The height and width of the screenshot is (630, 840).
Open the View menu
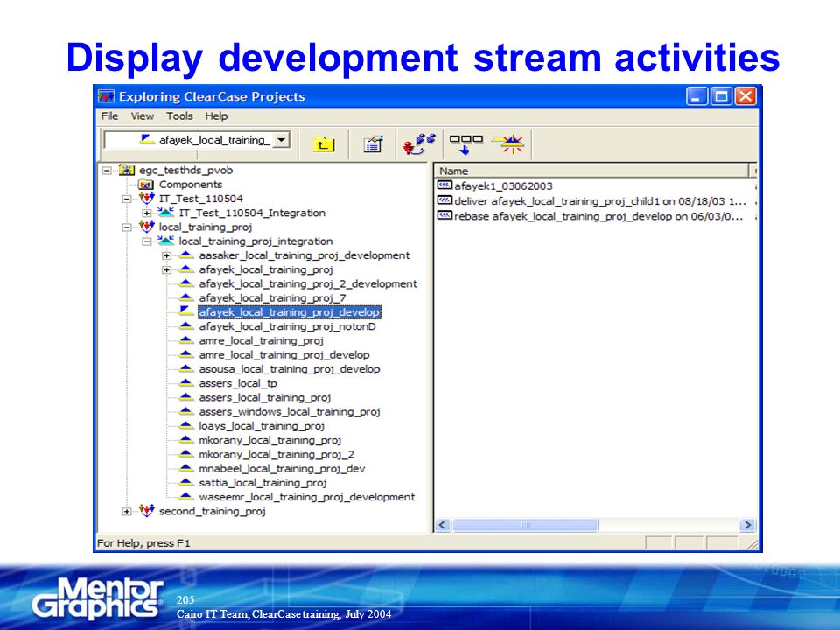coord(143,116)
